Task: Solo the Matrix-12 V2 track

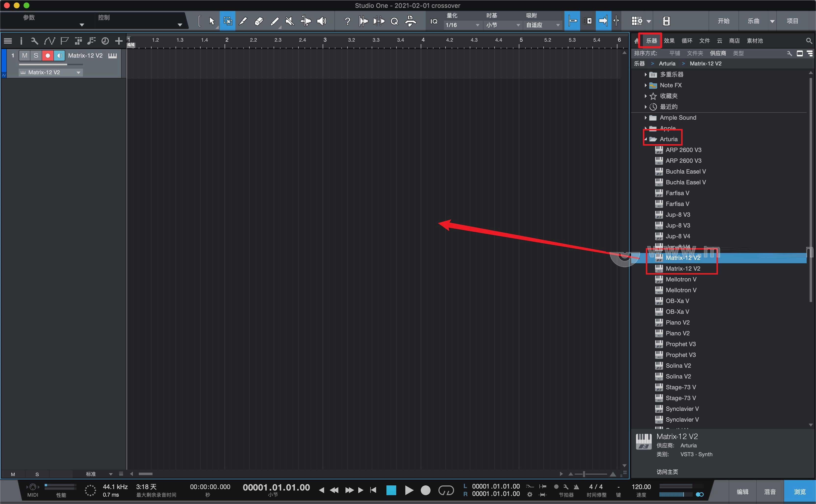Action: click(x=36, y=55)
